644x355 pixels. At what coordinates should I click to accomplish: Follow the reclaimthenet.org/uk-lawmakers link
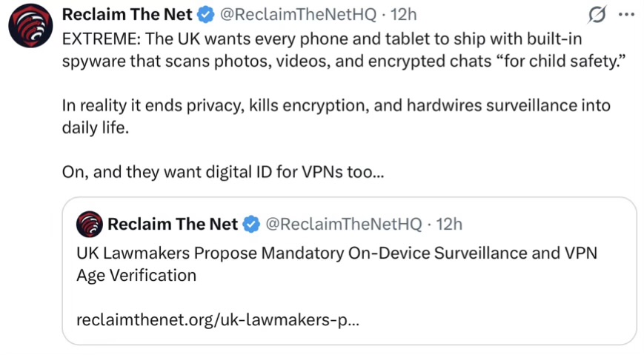(218, 320)
